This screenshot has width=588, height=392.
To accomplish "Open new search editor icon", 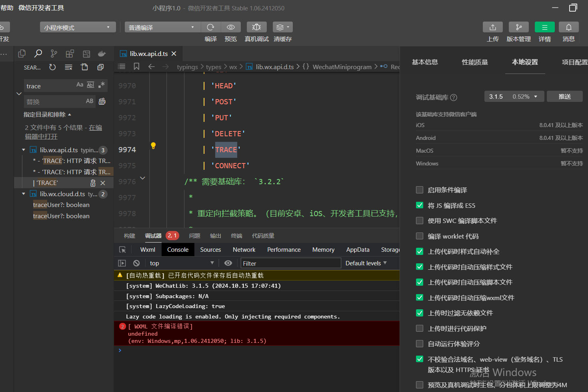I will [84, 67].
